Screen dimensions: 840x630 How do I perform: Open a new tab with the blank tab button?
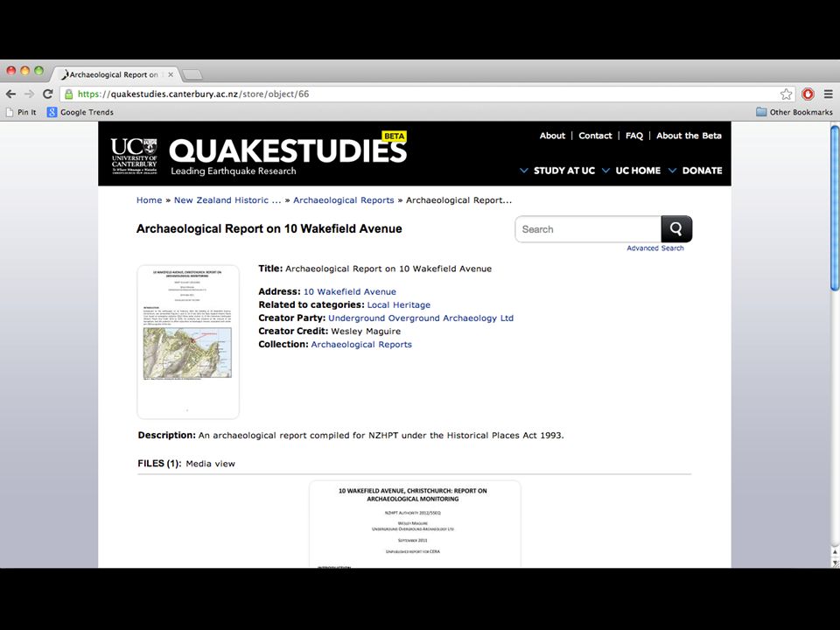tap(192, 74)
